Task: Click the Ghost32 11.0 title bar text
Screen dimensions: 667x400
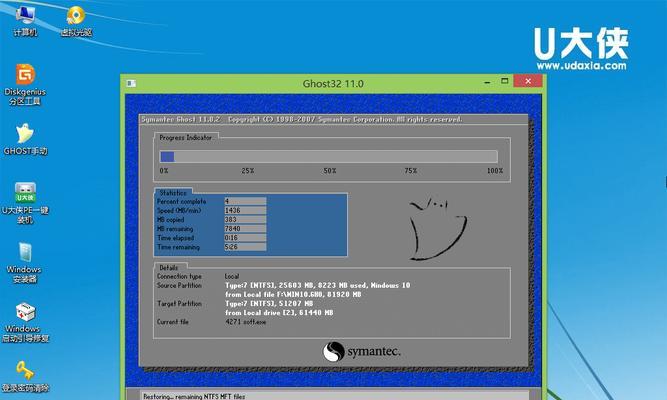Action: [x=333, y=84]
